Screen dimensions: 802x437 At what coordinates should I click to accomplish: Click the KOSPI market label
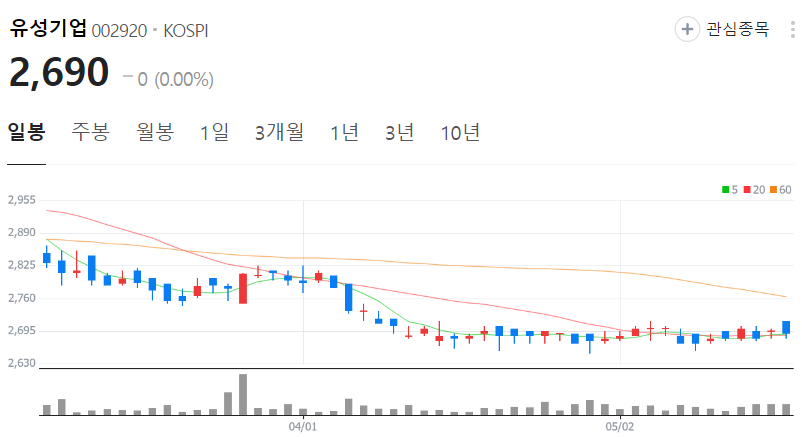pyautogui.click(x=186, y=31)
